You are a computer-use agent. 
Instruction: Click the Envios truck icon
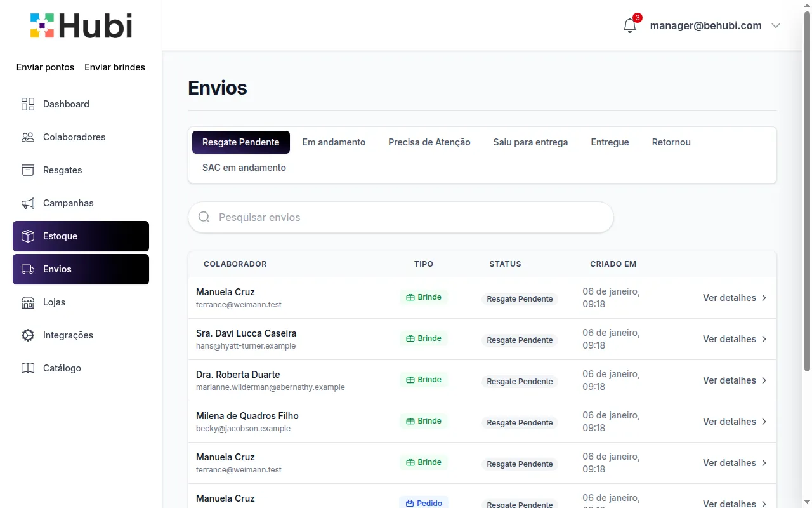pos(28,269)
